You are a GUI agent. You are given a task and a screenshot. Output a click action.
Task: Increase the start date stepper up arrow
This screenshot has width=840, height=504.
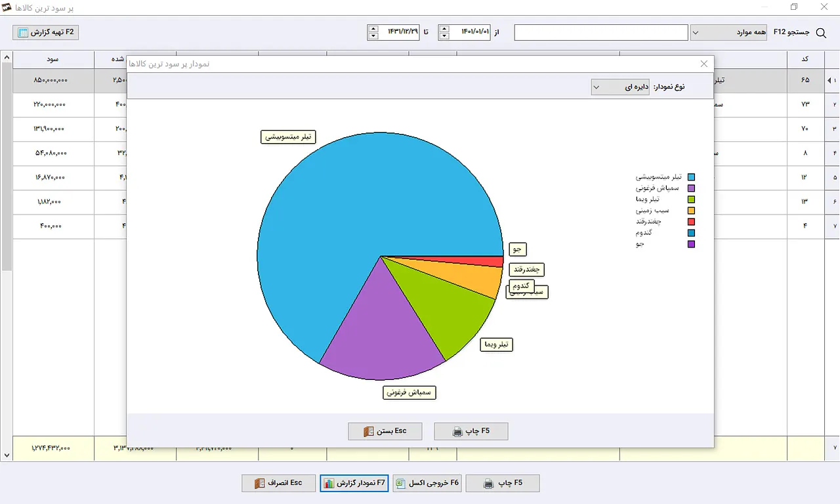444,29
